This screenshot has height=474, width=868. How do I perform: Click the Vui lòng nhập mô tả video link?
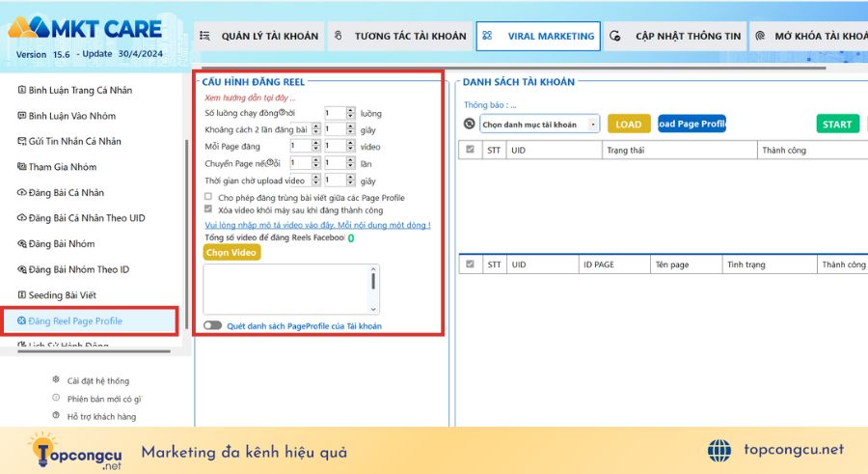click(317, 225)
